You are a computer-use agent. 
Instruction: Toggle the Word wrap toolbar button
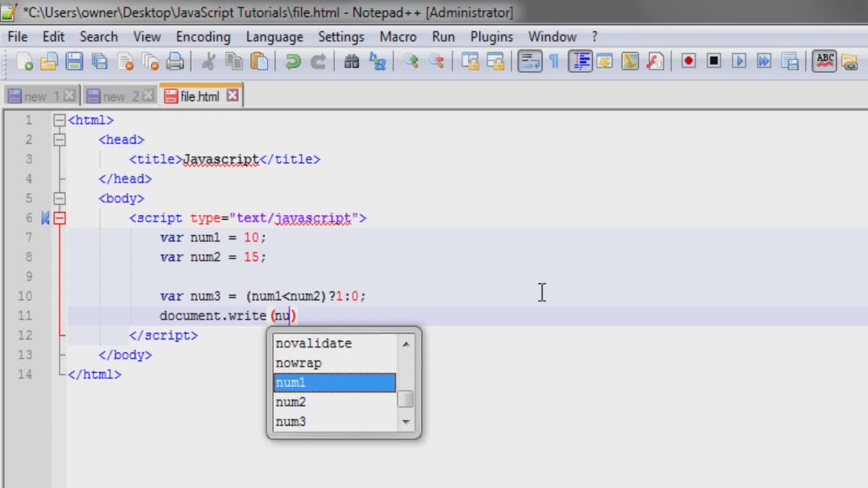pos(529,62)
